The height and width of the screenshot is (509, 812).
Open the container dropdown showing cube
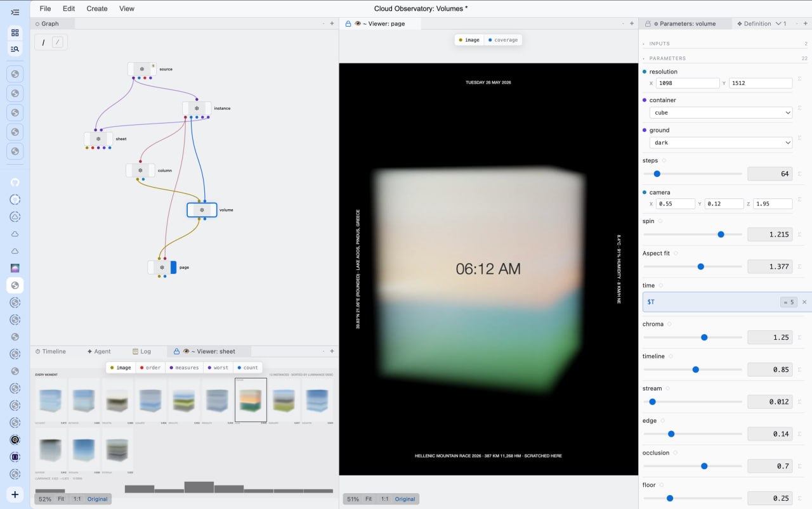click(x=721, y=113)
